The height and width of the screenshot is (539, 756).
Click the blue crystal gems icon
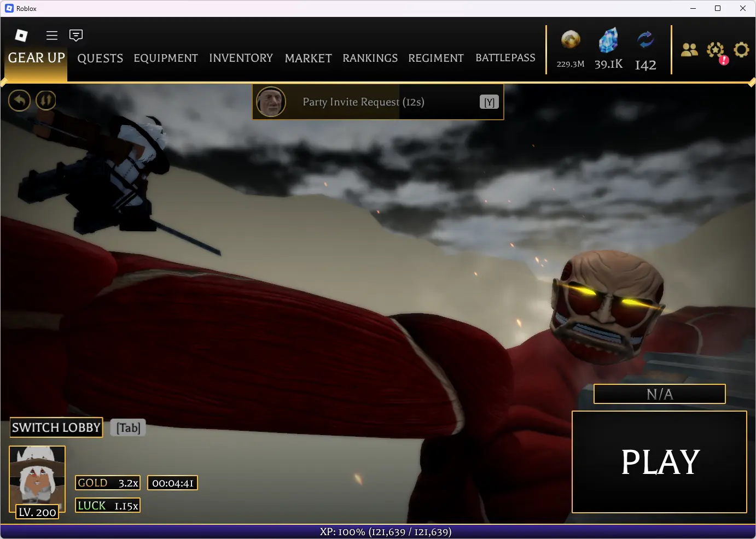(x=608, y=40)
